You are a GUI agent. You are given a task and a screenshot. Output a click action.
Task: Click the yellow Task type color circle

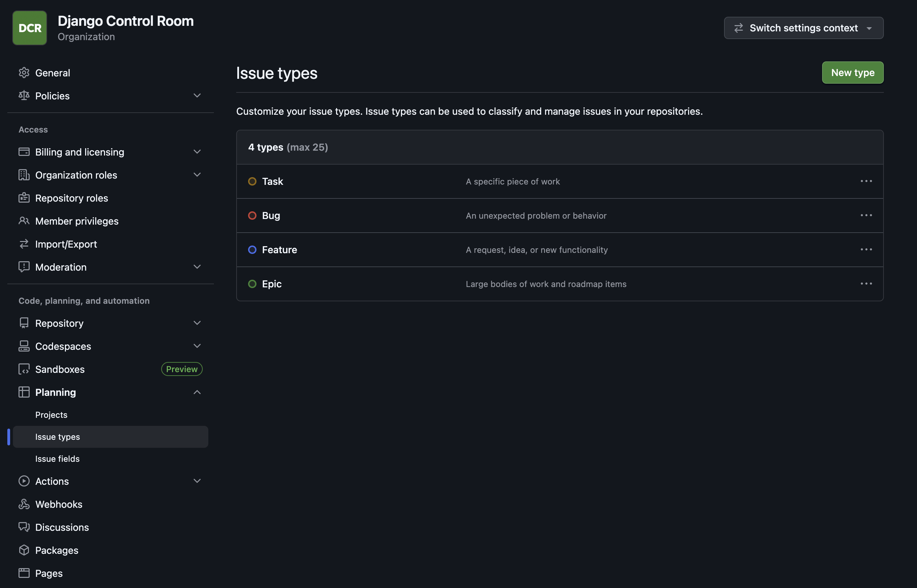252,181
